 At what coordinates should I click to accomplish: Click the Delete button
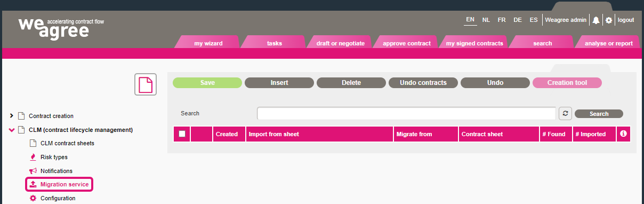click(351, 83)
